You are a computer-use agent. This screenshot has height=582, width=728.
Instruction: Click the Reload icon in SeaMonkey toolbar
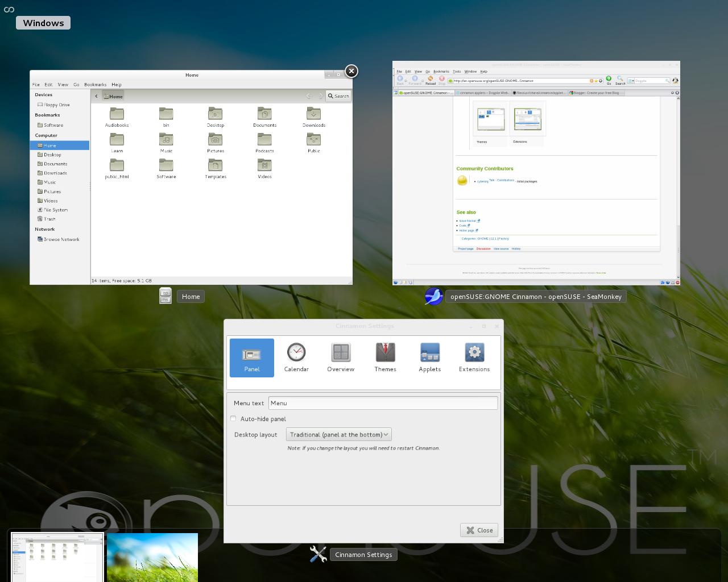click(430, 78)
